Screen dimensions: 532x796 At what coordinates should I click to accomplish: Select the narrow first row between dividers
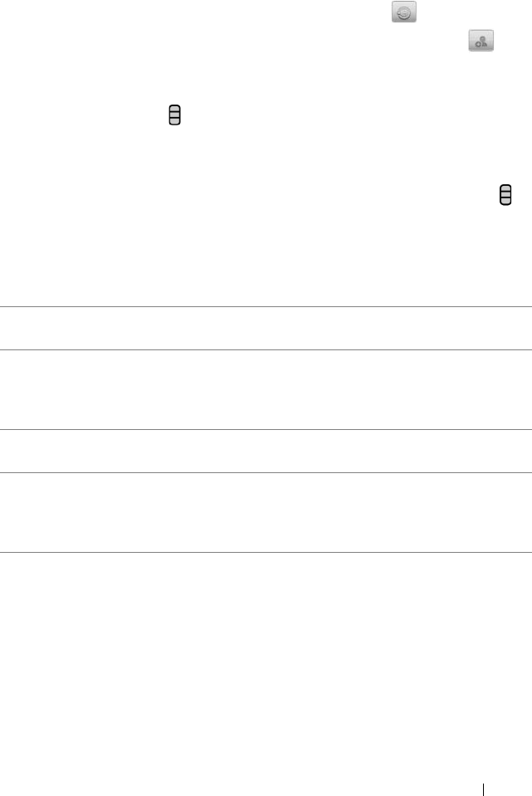point(266,329)
